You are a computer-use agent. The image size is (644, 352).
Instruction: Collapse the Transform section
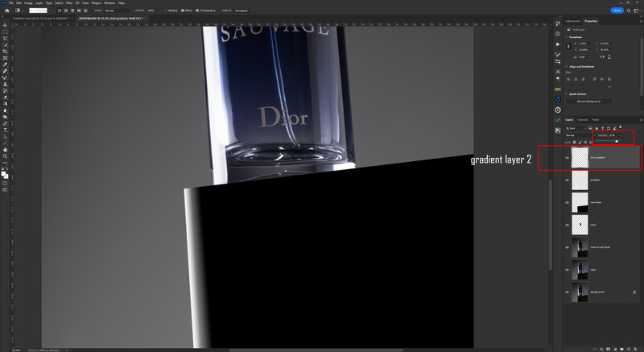pyautogui.click(x=567, y=37)
